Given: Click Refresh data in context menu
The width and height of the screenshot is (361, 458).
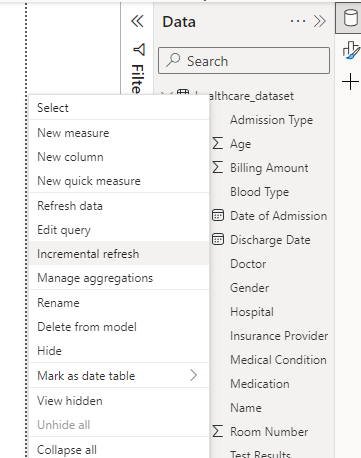Looking at the screenshot, I should (x=119, y=206).
